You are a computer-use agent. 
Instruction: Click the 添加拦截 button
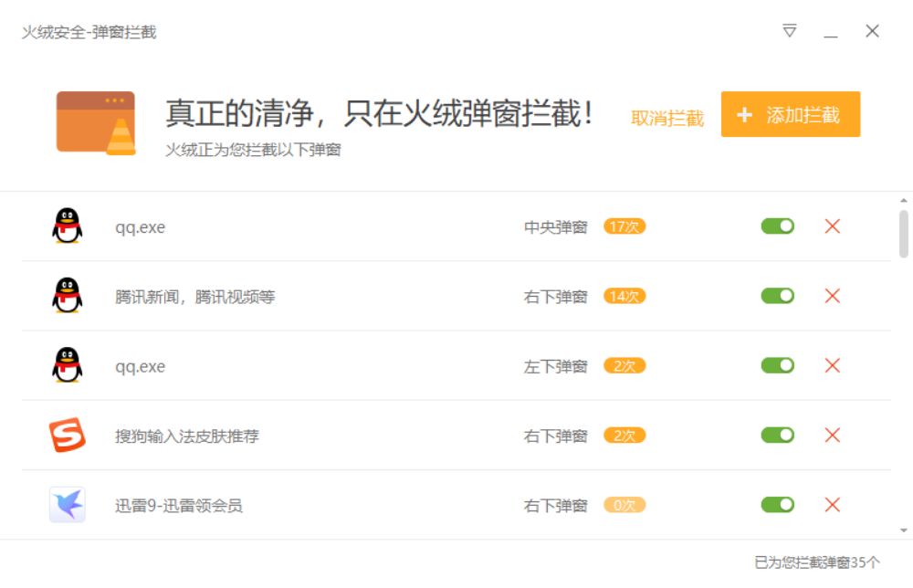click(790, 114)
